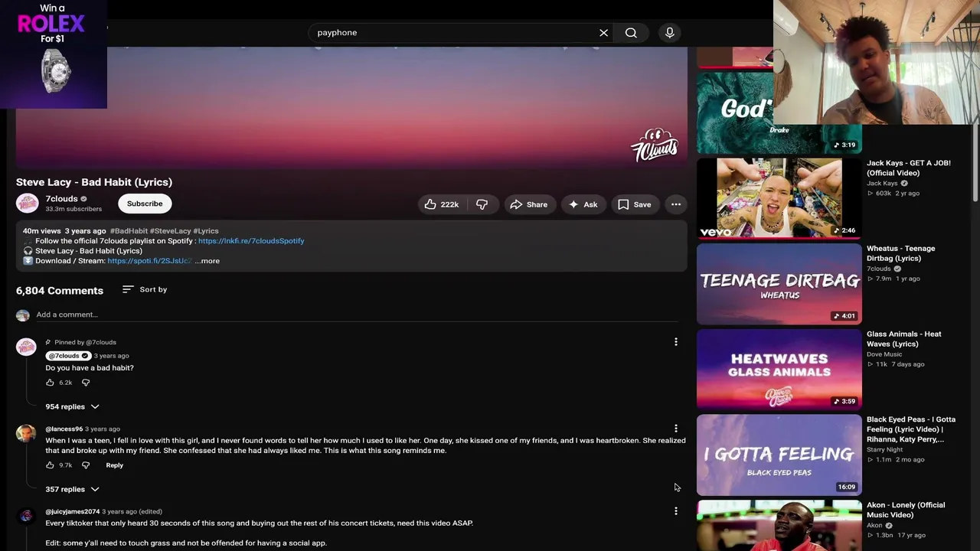
Task: Click the Starry Night channel name
Action: (x=884, y=450)
